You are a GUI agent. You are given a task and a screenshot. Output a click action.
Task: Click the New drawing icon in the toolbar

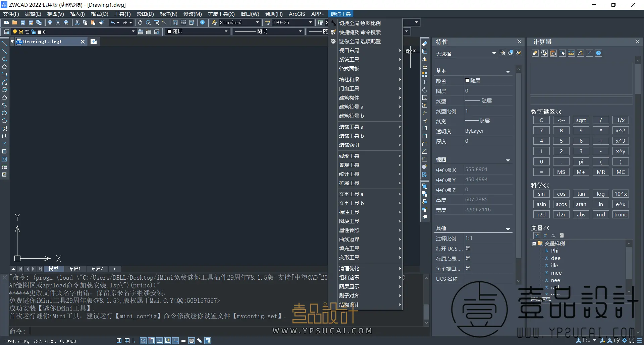[x=6, y=22]
